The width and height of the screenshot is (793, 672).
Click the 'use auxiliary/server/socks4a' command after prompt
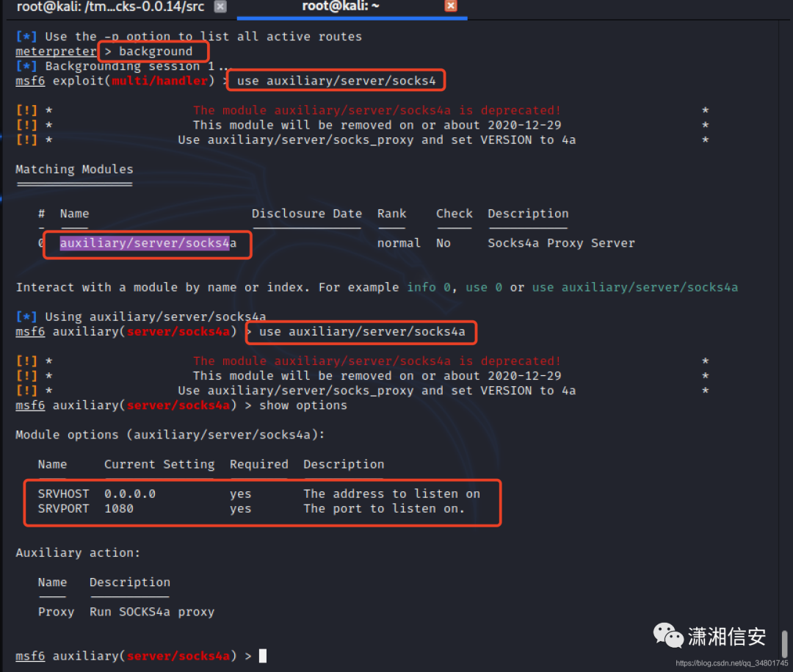361,332
